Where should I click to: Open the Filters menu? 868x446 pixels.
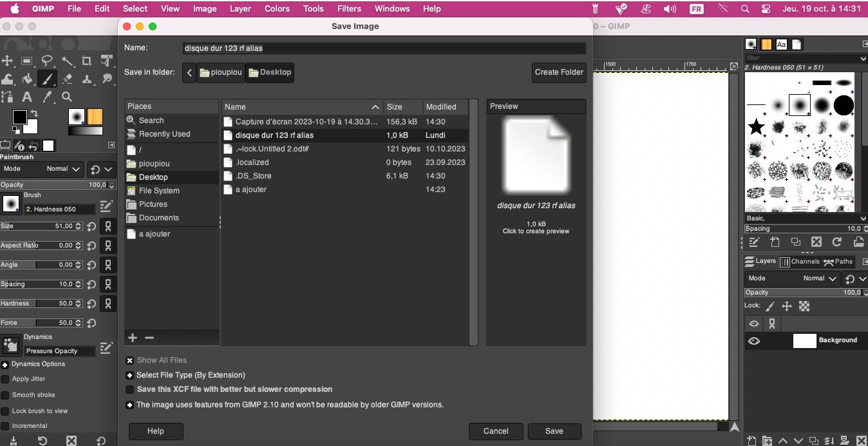[349, 8]
